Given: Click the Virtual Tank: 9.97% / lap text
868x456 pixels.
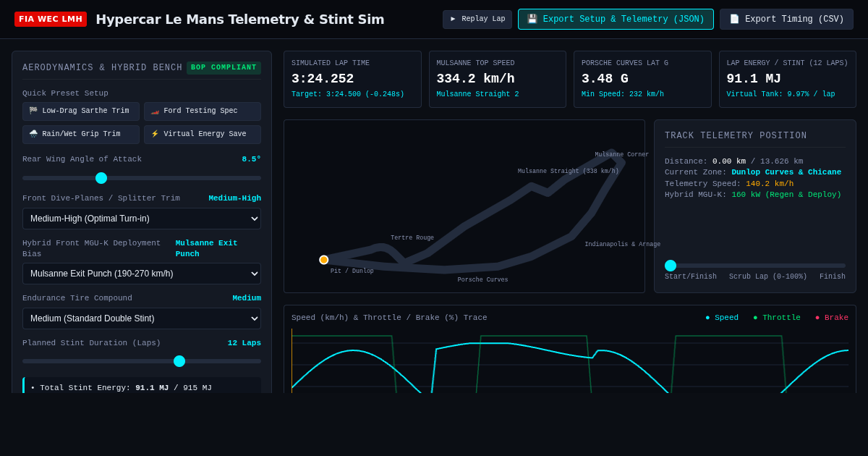Looking at the screenshot, I should pyautogui.click(x=780, y=95).
